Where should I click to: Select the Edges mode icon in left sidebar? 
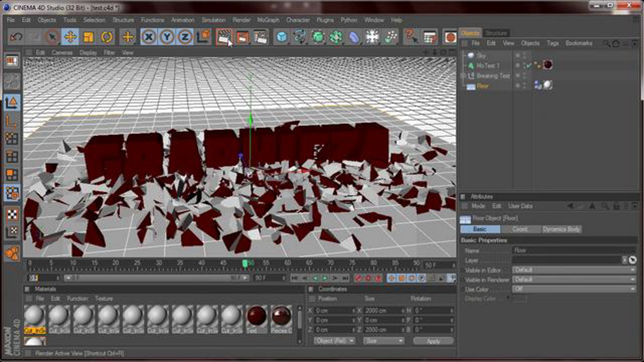(12, 157)
